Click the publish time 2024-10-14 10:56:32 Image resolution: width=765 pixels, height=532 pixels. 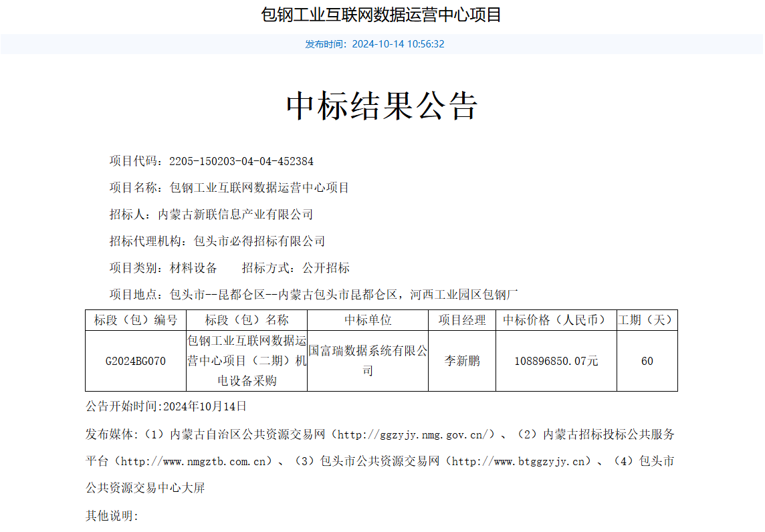point(398,44)
